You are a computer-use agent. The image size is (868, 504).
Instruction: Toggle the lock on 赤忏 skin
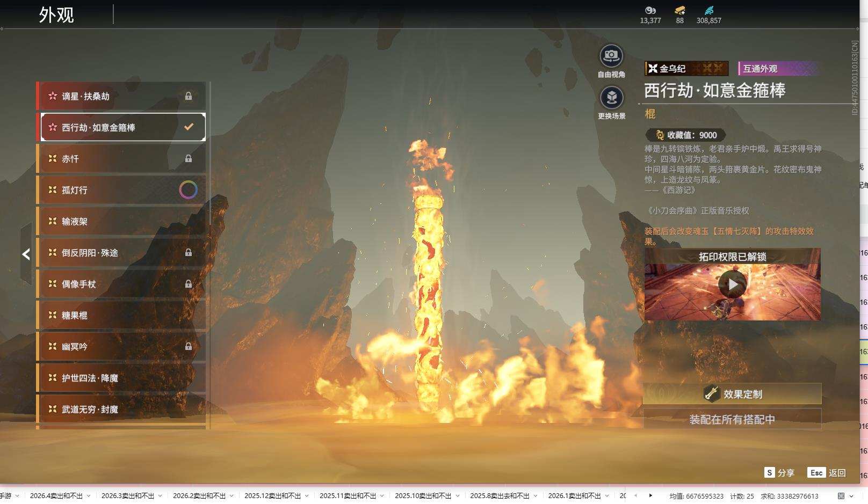pyautogui.click(x=189, y=159)
